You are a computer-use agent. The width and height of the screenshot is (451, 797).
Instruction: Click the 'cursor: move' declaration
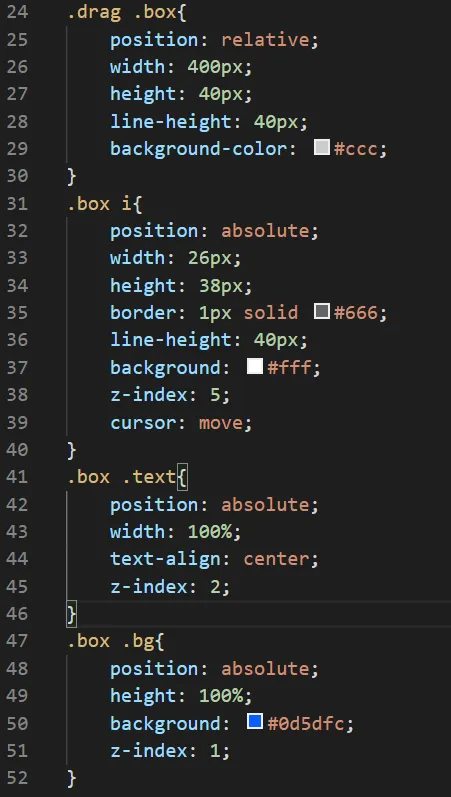click(181, 423)
